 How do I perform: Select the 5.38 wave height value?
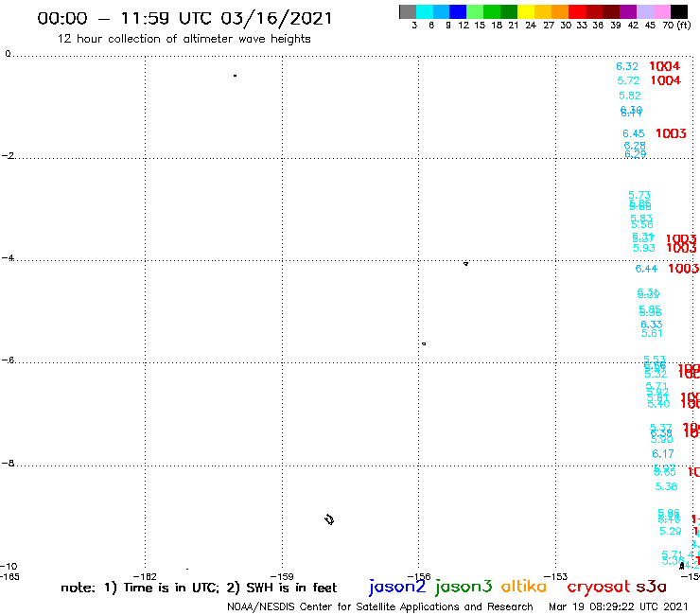click(x=666, y=486)
